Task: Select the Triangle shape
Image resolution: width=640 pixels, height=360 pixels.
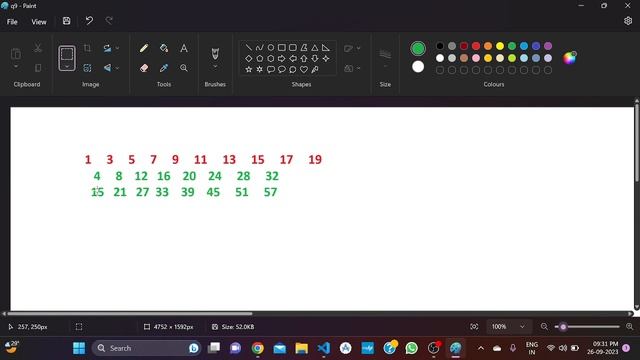Action: point(315,48)
